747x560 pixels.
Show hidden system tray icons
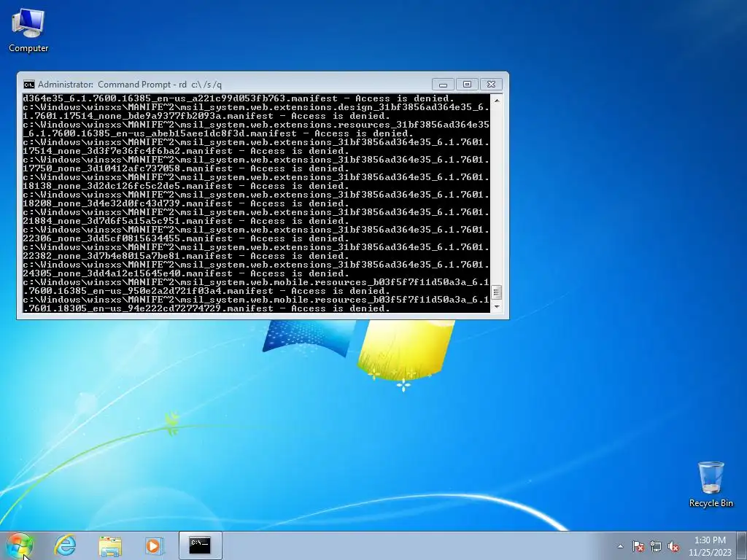620,546
